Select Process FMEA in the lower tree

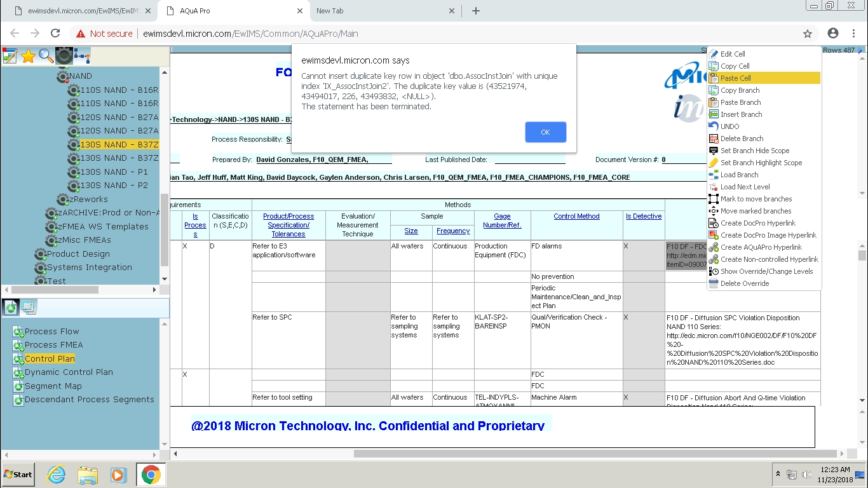53,345
